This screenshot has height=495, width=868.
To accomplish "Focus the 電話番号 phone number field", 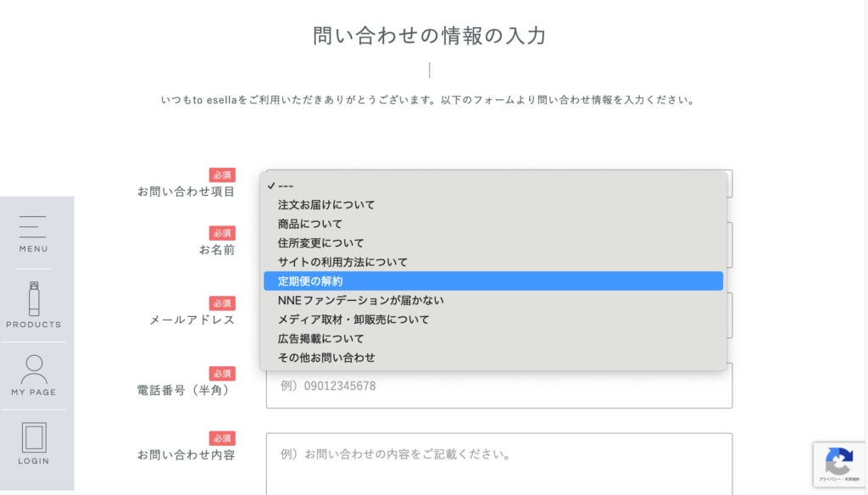I will point(498,387).
